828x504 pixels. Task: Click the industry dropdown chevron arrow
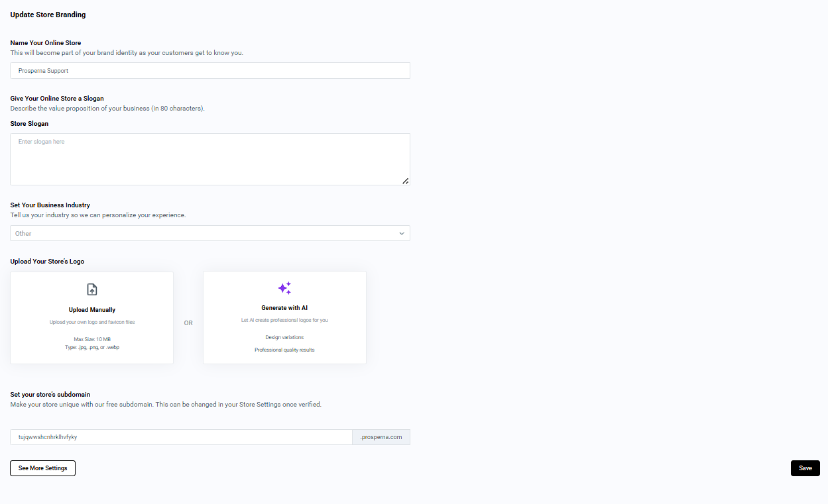[402, 233]
